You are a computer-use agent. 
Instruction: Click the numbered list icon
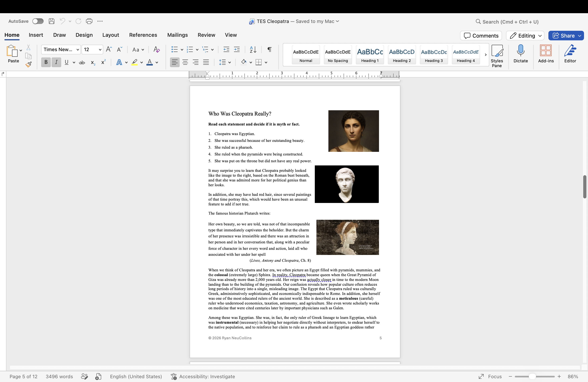(190, 50)
